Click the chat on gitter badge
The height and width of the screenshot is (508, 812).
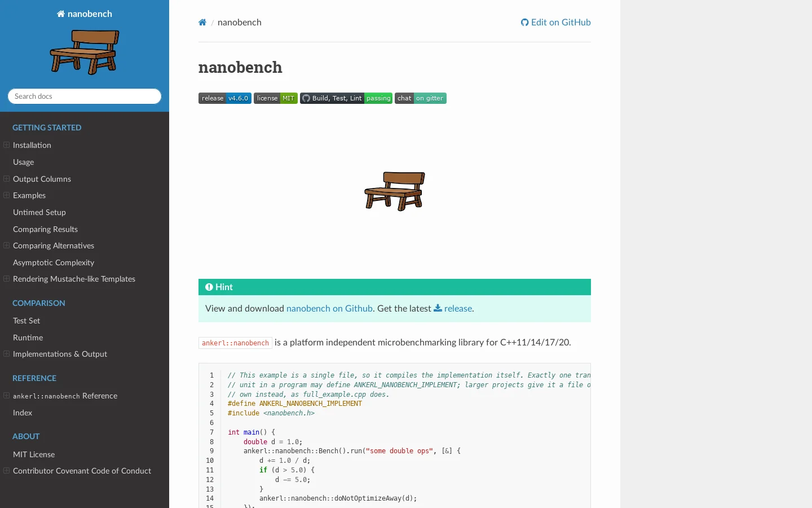(x=421, y=98)
